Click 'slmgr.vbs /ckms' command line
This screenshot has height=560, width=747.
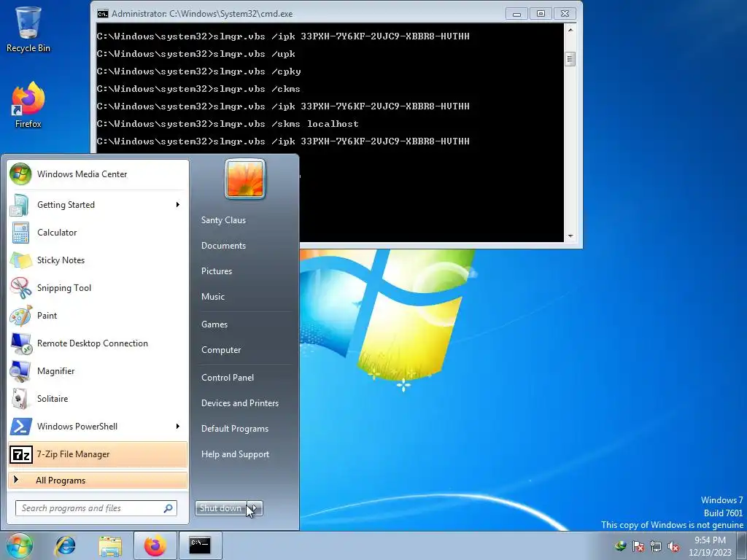[258, 89]
